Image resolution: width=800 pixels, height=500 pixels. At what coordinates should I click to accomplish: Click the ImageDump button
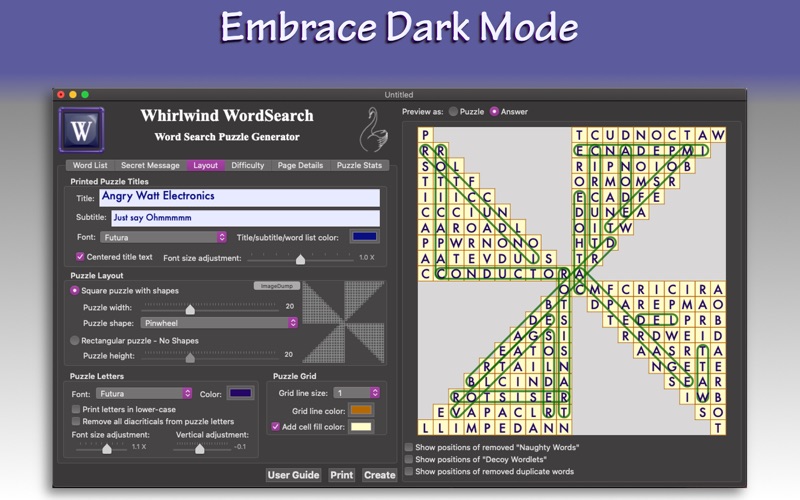277,286
